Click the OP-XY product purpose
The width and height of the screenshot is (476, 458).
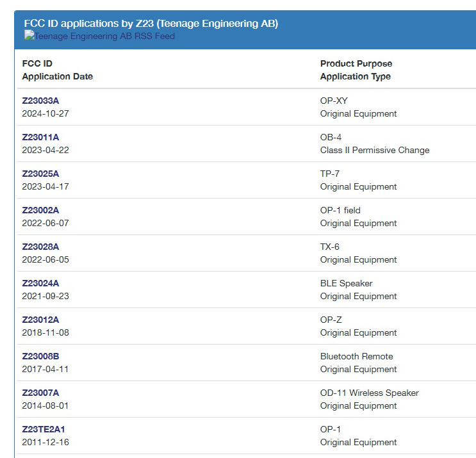coord(334,101)
